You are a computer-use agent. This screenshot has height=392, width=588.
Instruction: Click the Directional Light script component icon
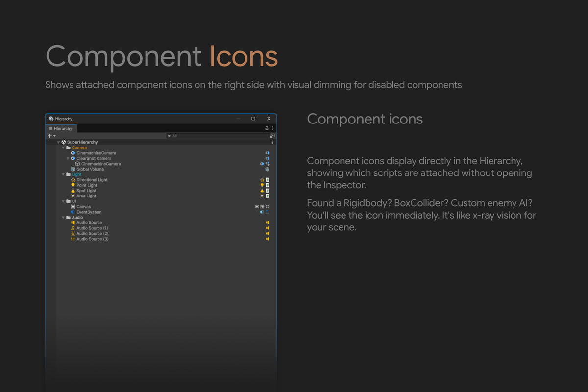pos(268,180)
